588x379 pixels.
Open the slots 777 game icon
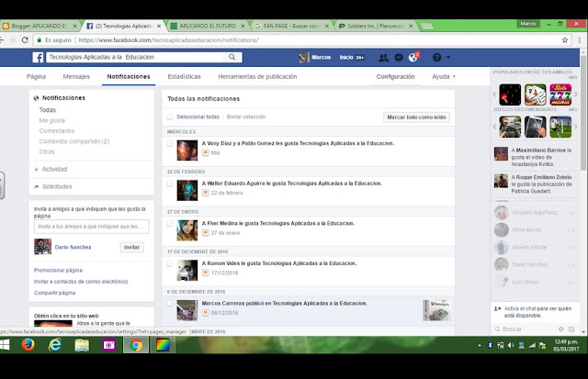tap(560, 95)
